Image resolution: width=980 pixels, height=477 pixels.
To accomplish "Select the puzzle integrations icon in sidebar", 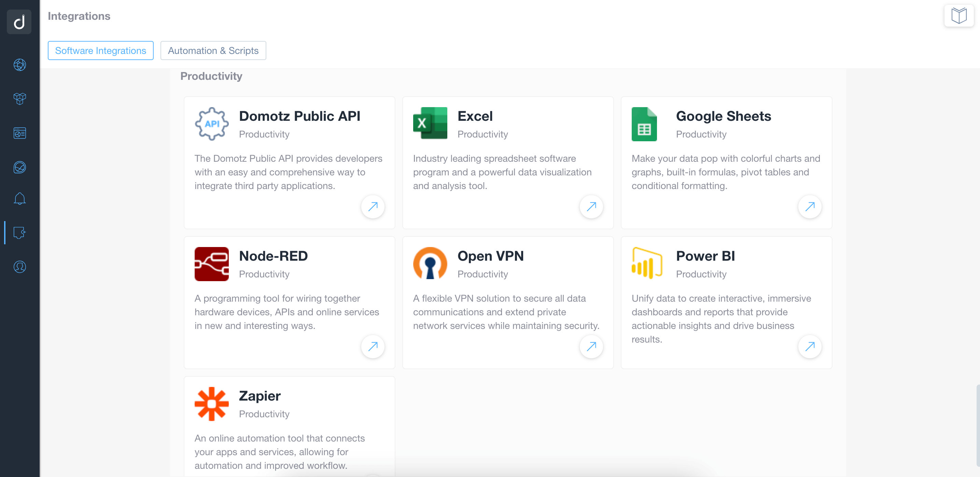I will [x=20, y=233].
